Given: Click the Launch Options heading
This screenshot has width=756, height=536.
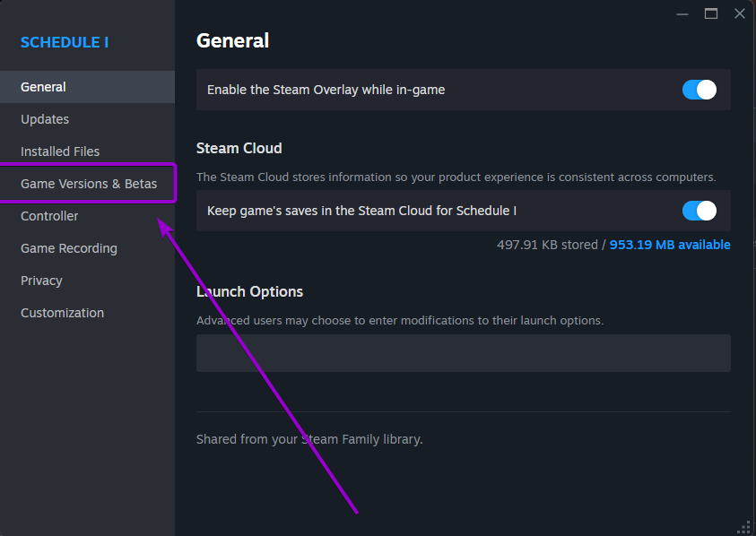Looking at the screenshot, I should click(x=249, y=291).
